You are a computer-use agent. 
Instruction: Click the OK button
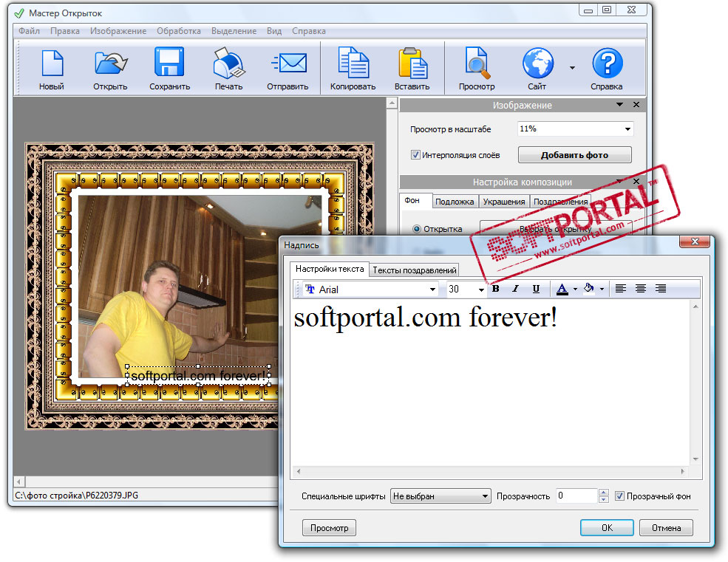[607, 527]
